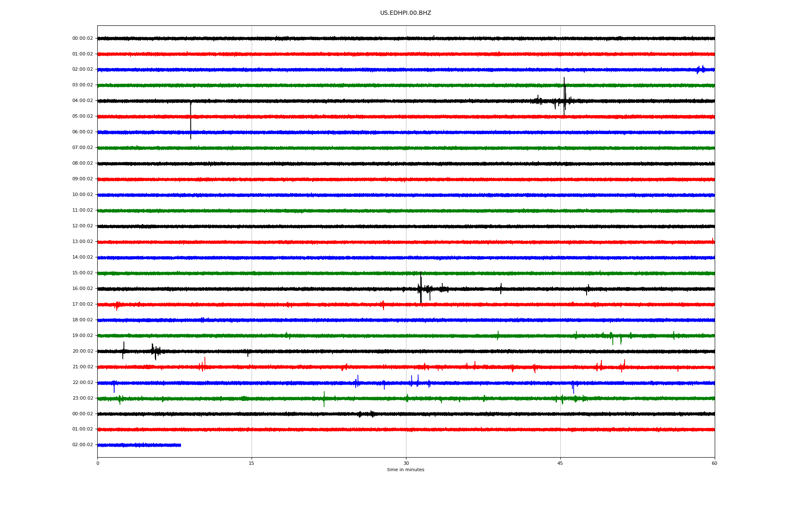Viewport: 812px width, 508px height.
Task: Click the short blue trace in the last row
Action: [x=139, y=445]
